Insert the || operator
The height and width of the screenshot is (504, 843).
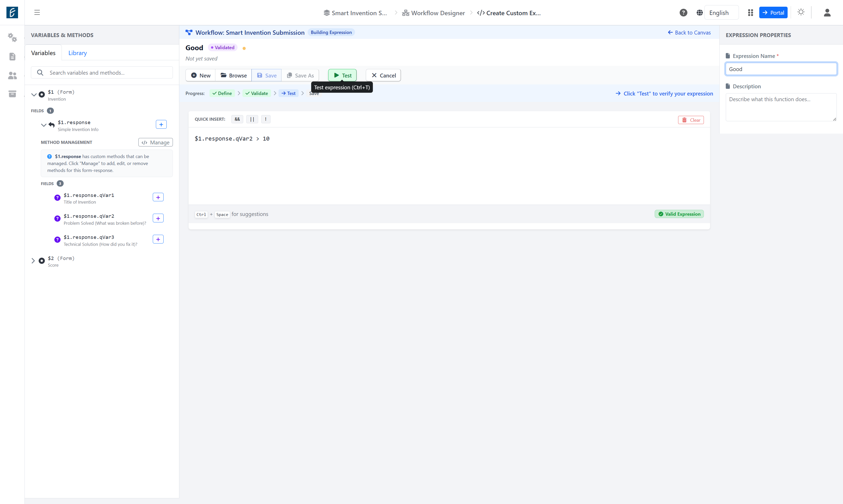pos(252,119)
